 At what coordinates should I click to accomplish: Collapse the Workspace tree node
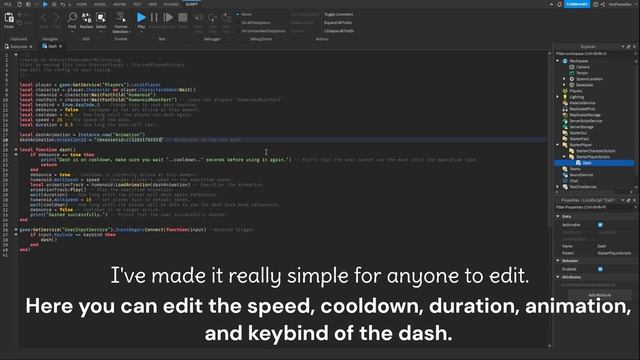coord(558,61)
